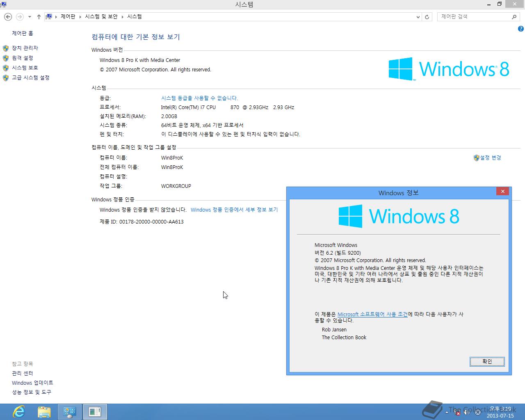Open the recent locations dropdown
This screenshot has width=525, height=420.
30,17
